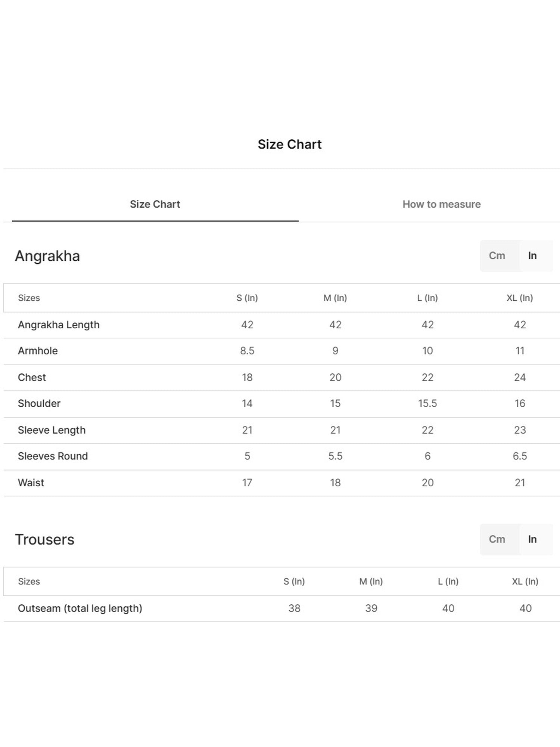Toggle Angrakha units to In
This screenshot has height=747, width=560.
[x=532, y=256]
